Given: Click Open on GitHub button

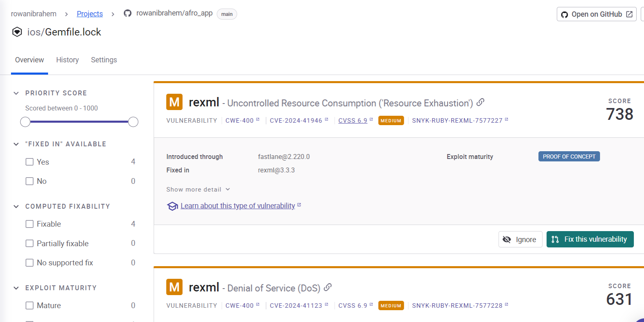Looking at the screenshot, I should click(597, 14).
